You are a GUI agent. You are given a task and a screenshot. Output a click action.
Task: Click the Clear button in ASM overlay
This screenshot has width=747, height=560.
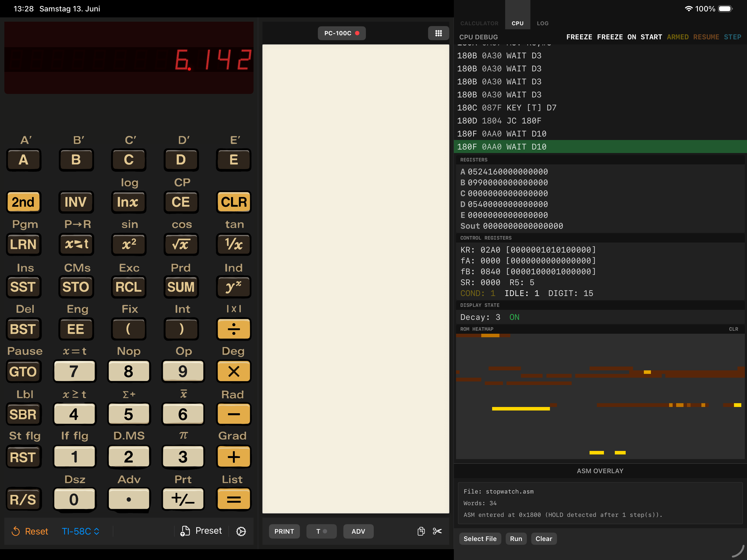click(544, 539)
